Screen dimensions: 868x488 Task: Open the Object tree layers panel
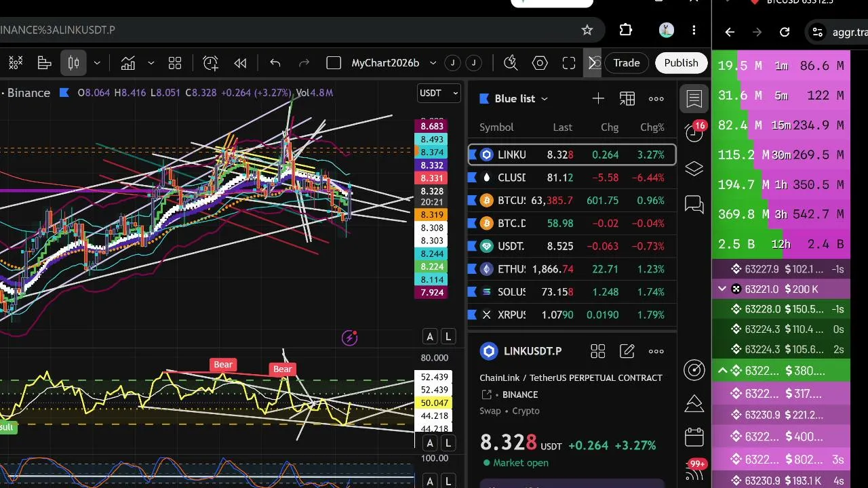694,169
